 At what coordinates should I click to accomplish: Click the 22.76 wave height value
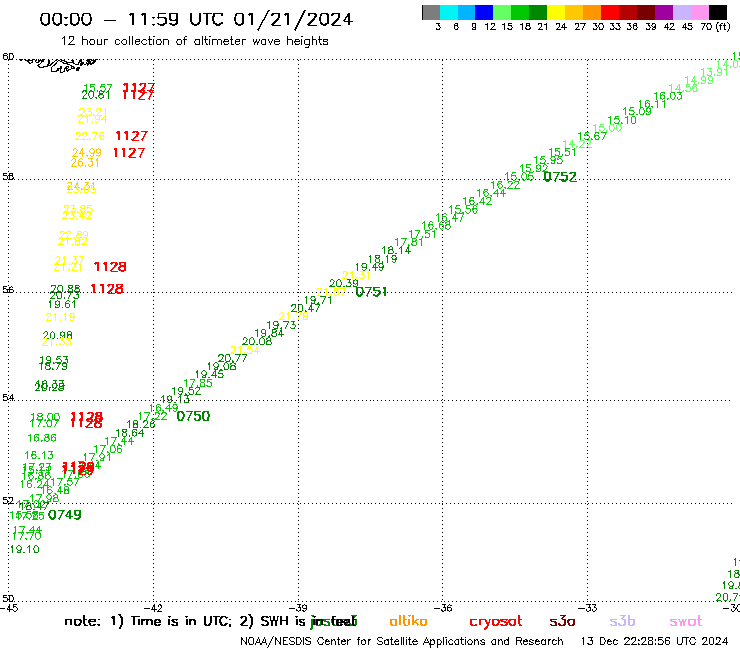pos(90,136)
